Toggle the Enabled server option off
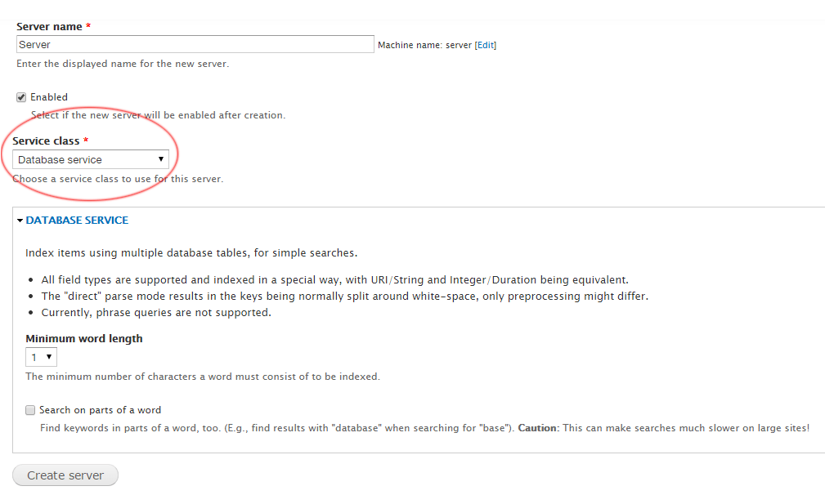 20,96
